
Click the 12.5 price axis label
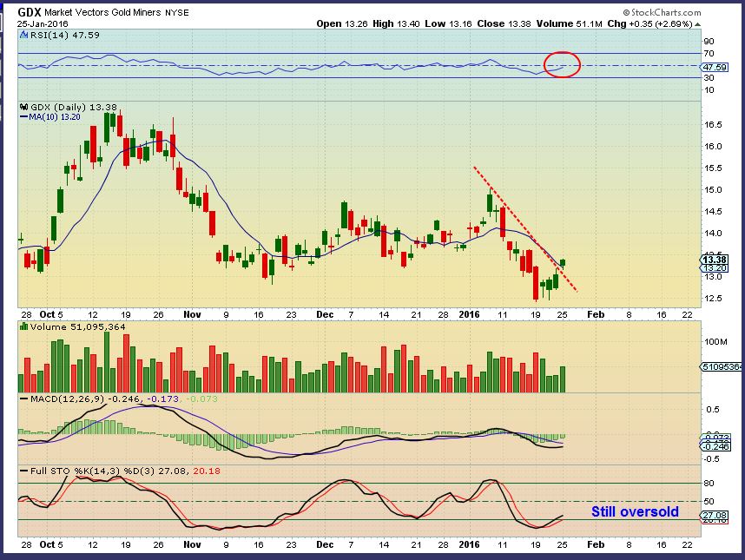[x=713, y=299]
